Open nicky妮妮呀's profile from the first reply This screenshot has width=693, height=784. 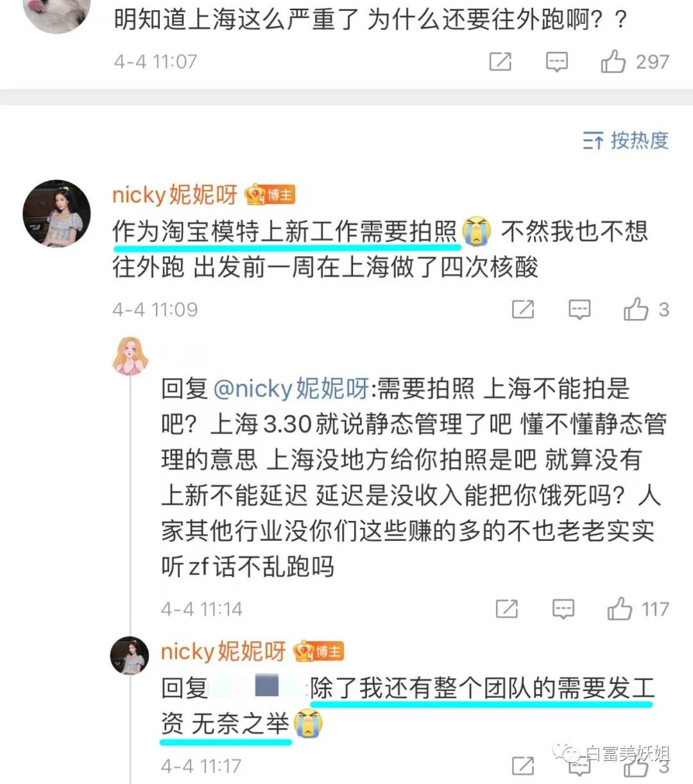tap(175, 194)
